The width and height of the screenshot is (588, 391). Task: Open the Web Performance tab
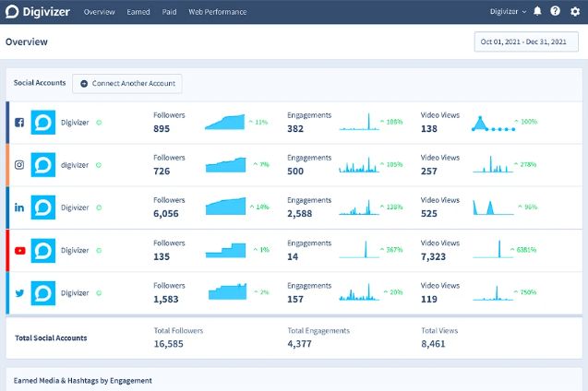217,12
